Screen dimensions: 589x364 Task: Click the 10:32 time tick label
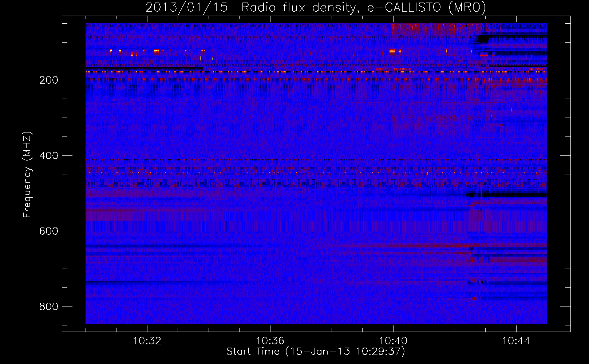coord(147,341)
